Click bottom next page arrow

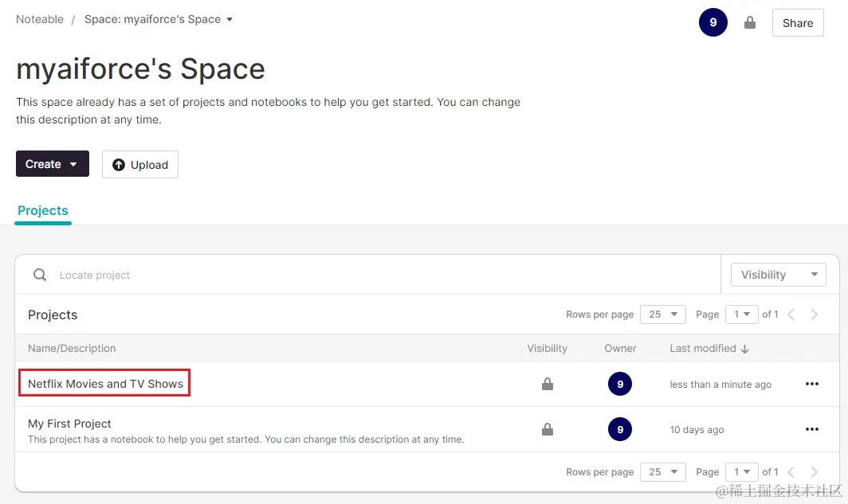(814, 471)
